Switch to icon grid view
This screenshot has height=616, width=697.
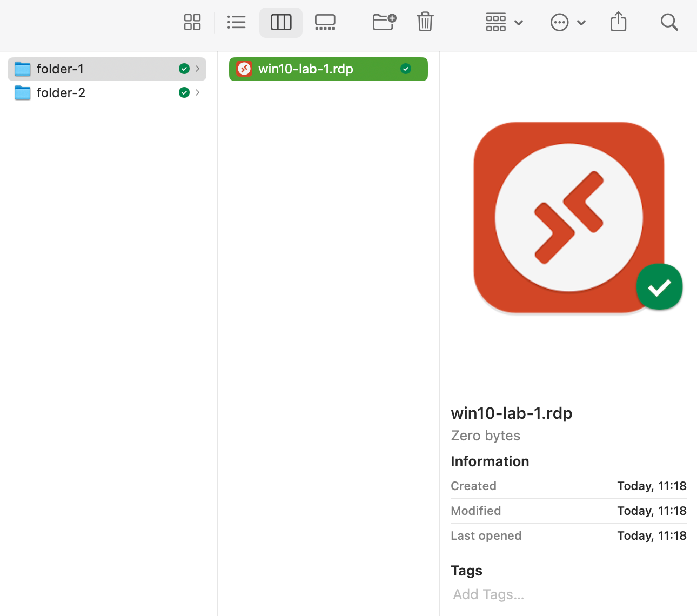coord(192,22)
